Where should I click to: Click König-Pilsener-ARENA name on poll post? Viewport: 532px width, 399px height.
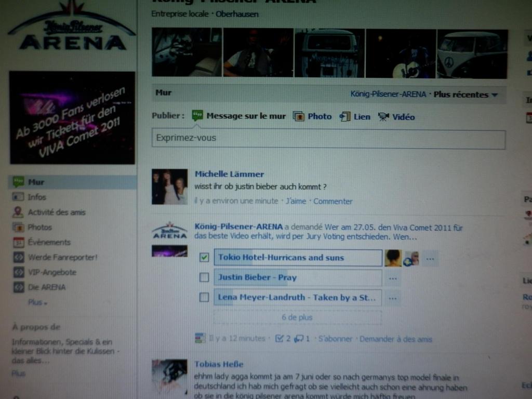pos(238,227)
